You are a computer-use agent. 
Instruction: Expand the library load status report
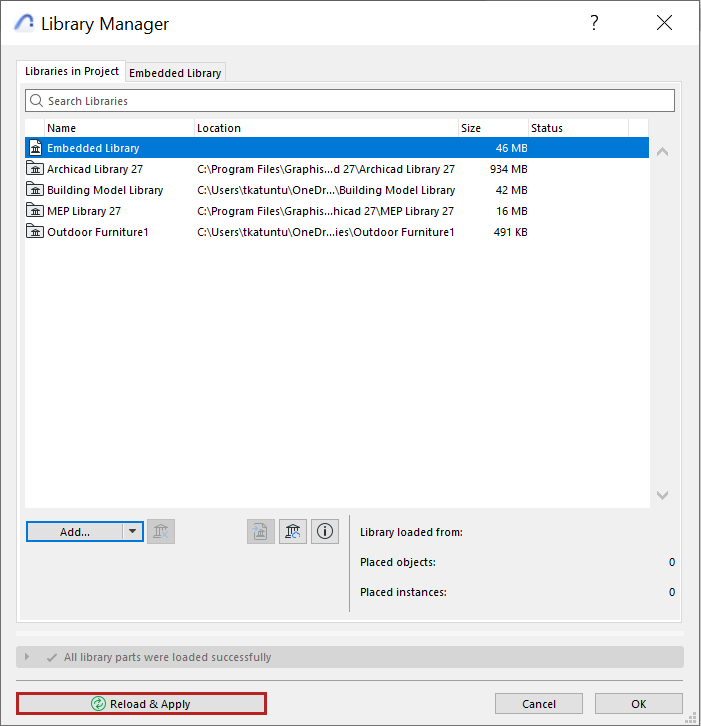(27, 657)
